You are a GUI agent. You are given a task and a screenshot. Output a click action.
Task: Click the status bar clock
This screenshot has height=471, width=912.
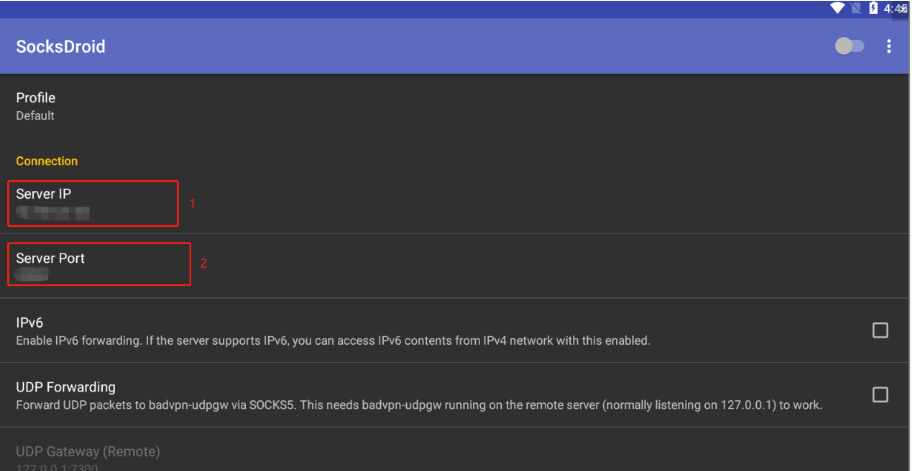pyautogui.click(x=896, y=9)
